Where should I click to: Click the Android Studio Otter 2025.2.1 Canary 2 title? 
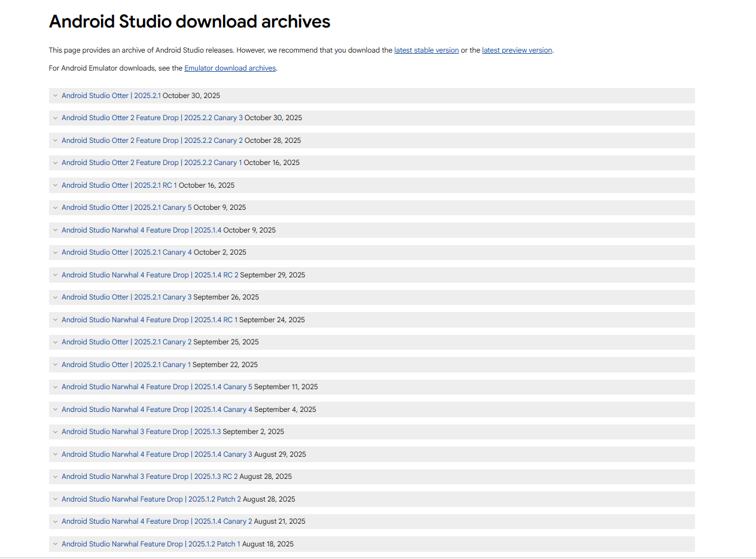click(127, 342)
